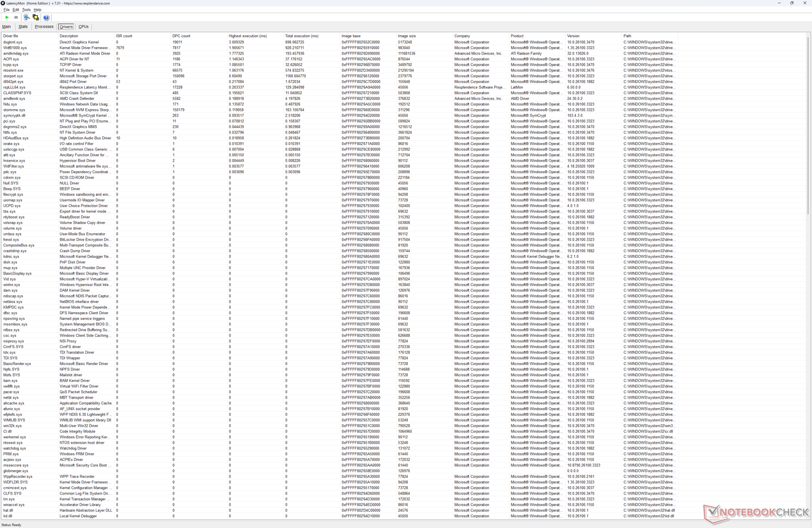Sort by the Company column header
The width and height of the screenshot is (812, 528).
pyautogui.click(x=481, y=36)
